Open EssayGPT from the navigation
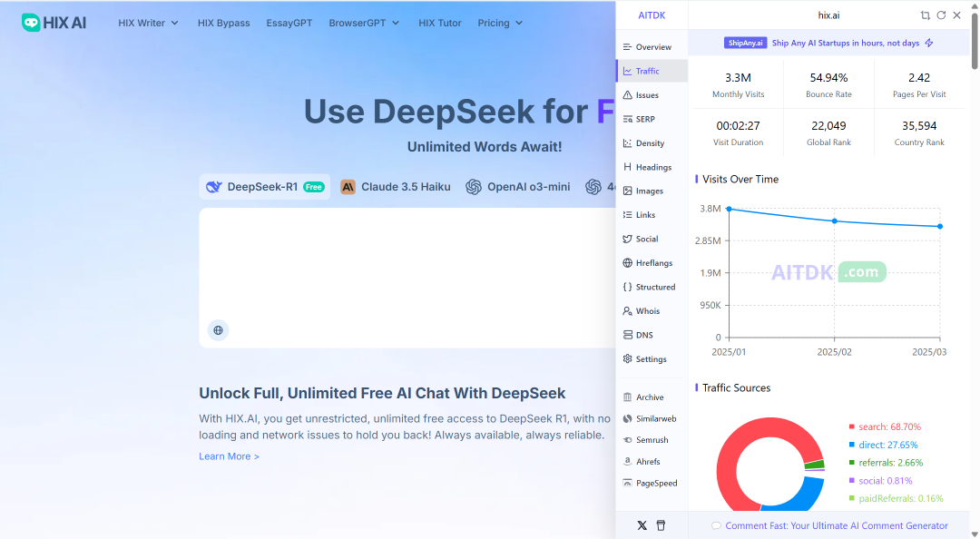The height and width of the screenshot is (539, 980). pyautogui.click(x=289, y=23)
